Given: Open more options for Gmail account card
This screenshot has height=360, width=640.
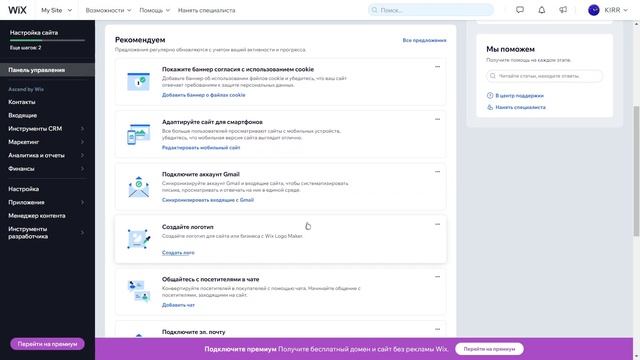Looking at the screenshot, I should point(437,171).
